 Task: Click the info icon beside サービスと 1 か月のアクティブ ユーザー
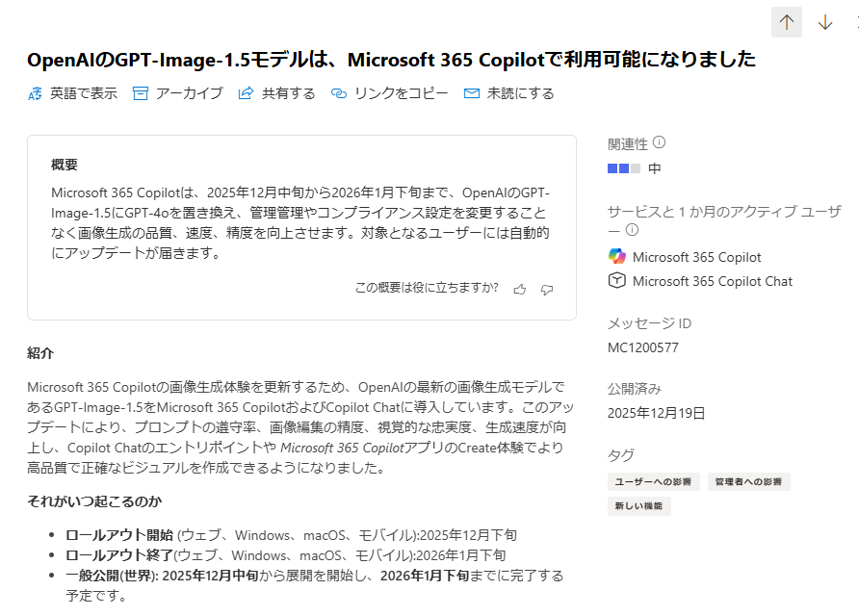[x=632, y=228]
